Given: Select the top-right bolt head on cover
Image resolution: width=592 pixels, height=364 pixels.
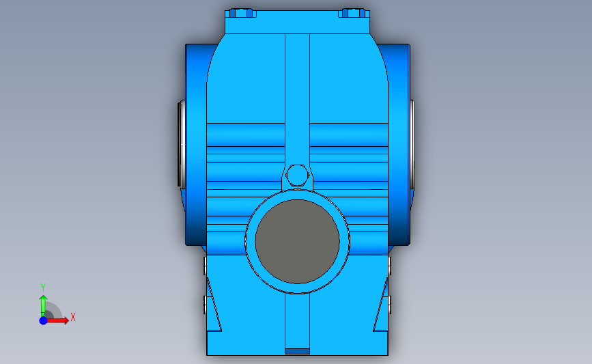Looking at the screenshot, I should pyautogui.click(x=354, y=13).
